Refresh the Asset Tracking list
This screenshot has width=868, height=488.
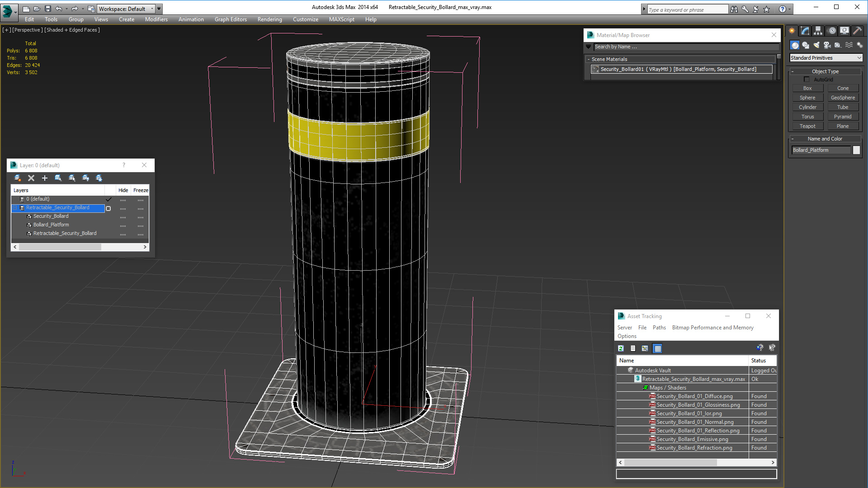[x=621, y=348]
